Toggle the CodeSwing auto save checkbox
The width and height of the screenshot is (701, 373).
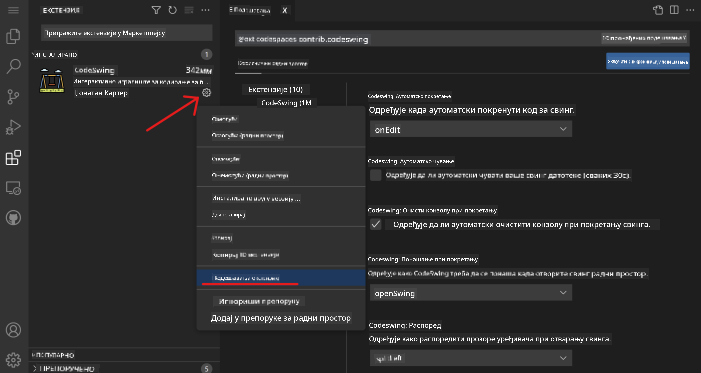pyautogui.click(x=376, y=175)
